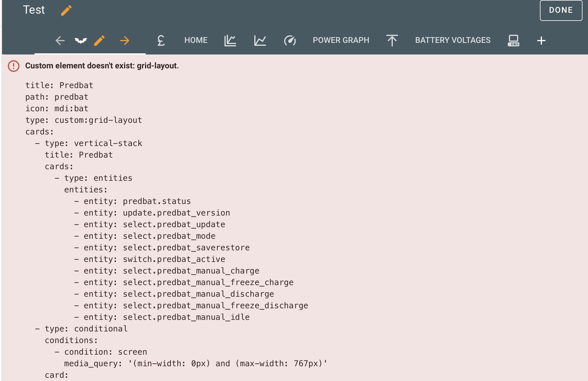Click the 'title: Predbat' top-level line
The image size is (588, 381).
pyautogui.click(x=59, y=85)
